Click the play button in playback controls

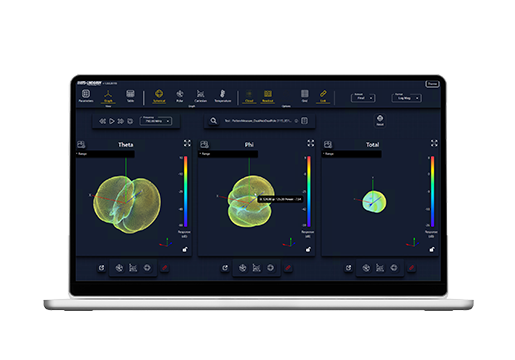[x=112, y=121]
